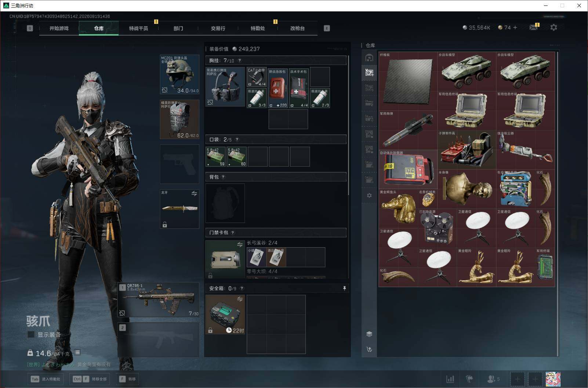This screenshot has width=588, height=388.
Task: Select the 龙牙 knife melee slot
Action: point(180,209)
